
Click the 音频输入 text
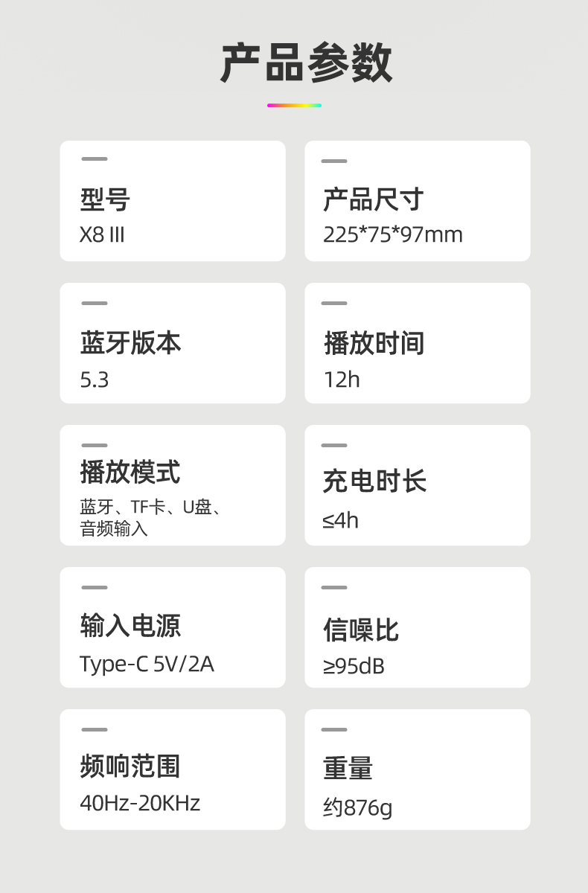tap(114, 529)
